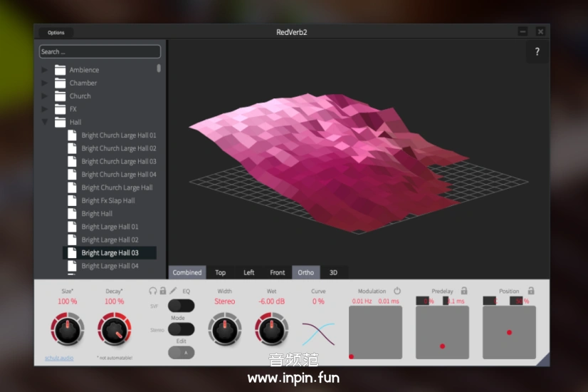The image size is (588, 392).
Task: Select the Ortho projection tab
Action: click(306, 272)
